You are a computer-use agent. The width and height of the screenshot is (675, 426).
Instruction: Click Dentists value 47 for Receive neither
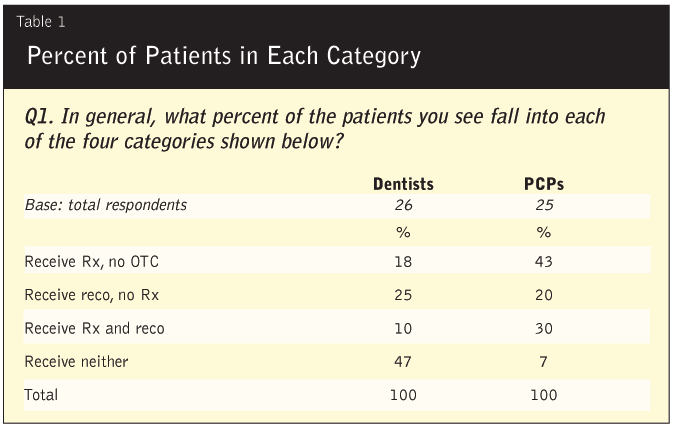[x=403, y=361]
